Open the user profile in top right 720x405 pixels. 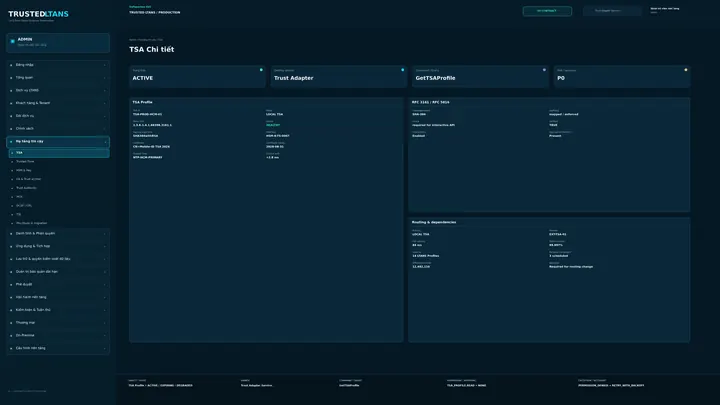pos(665,10)
